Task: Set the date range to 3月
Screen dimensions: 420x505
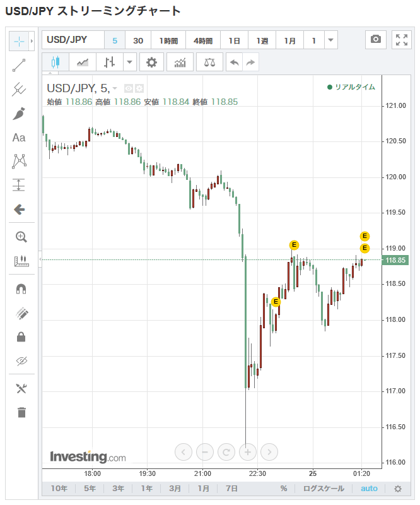Action: point(175,488)
